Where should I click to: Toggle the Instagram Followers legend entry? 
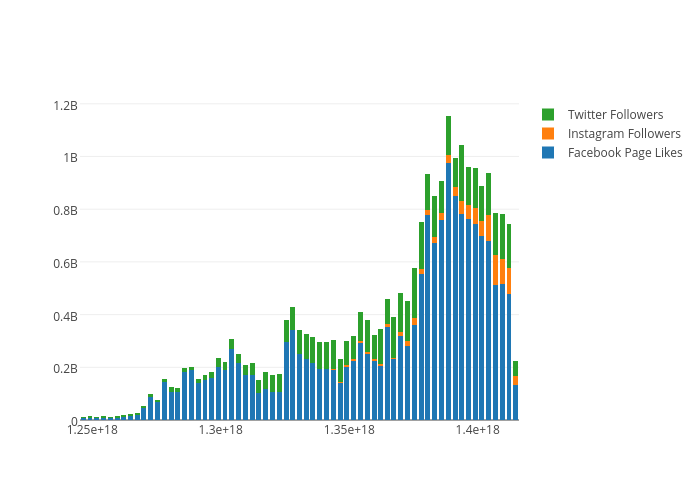point(624,134)
